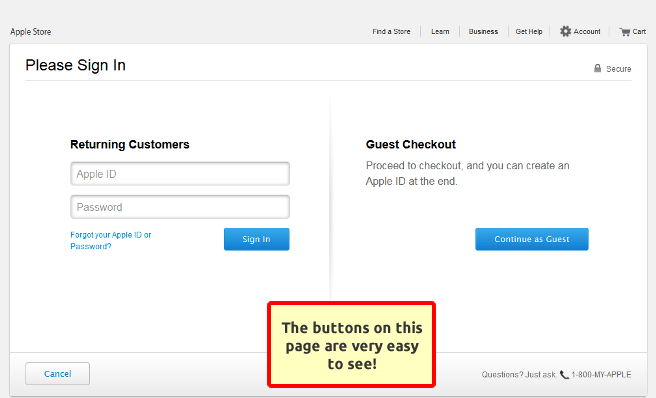Click the Cancel button

[x=57, y=373]
